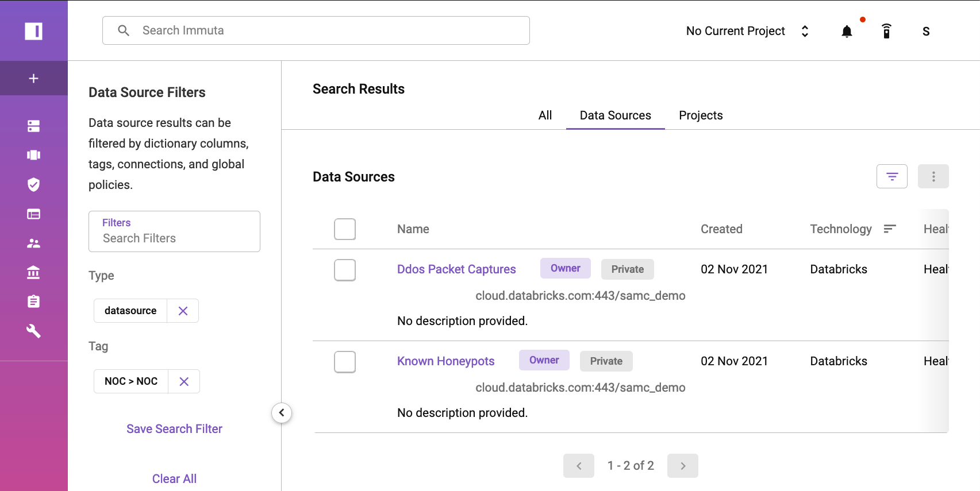980x491 pixels.
Task: Click the Immuta logo icon
Action: (33, 31)
